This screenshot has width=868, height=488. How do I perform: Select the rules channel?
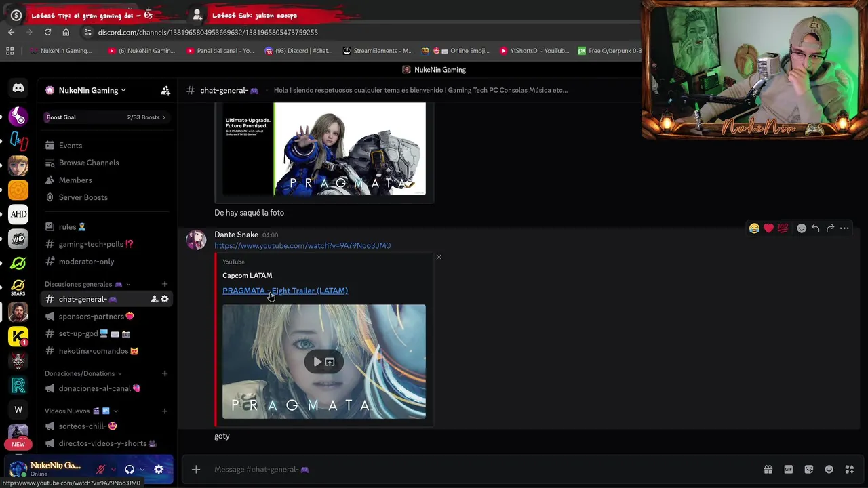point(107,227)
